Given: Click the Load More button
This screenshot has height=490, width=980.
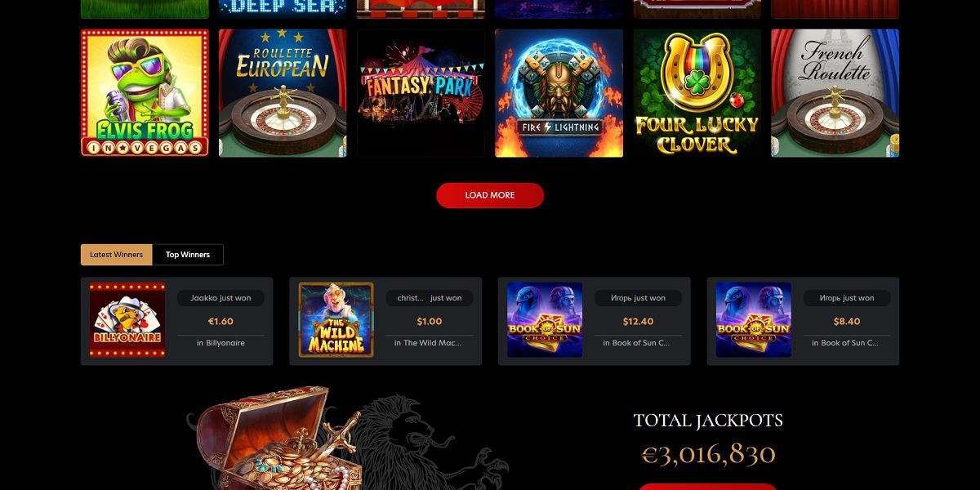Looking at the screenshot, I should [490, 195].
